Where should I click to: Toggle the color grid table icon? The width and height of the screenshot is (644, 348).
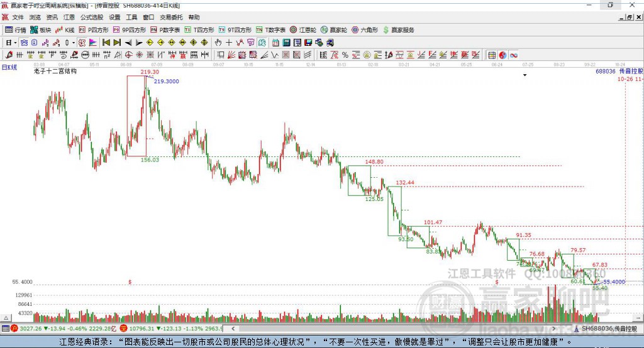click(x=492, y=55)
